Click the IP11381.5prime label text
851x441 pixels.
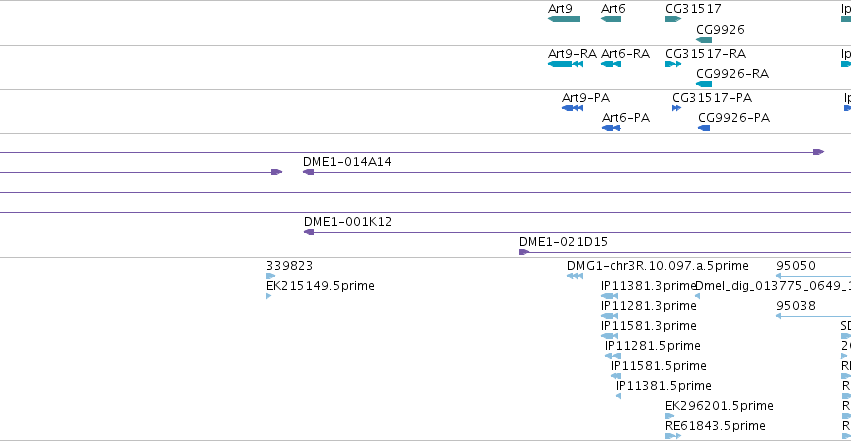(664, 386)
